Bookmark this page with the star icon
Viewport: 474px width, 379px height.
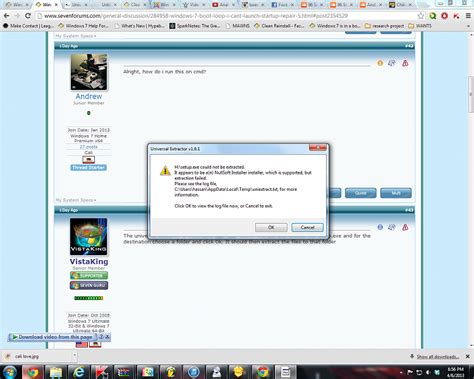(x=421, y=16)
